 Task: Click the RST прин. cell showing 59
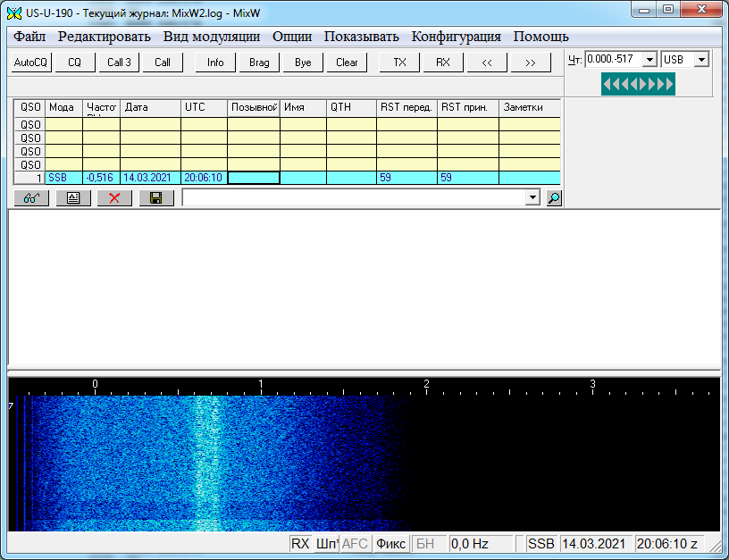tap(468, 178)
